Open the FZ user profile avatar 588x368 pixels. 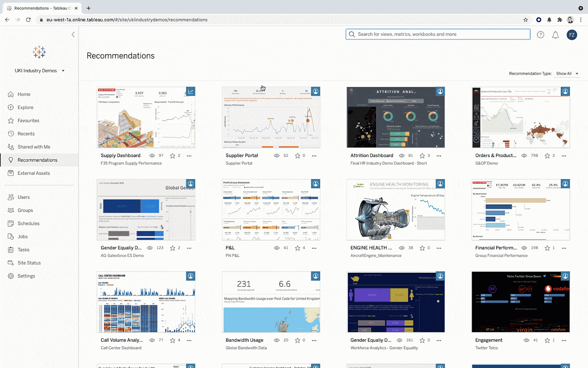coord(572,35)
